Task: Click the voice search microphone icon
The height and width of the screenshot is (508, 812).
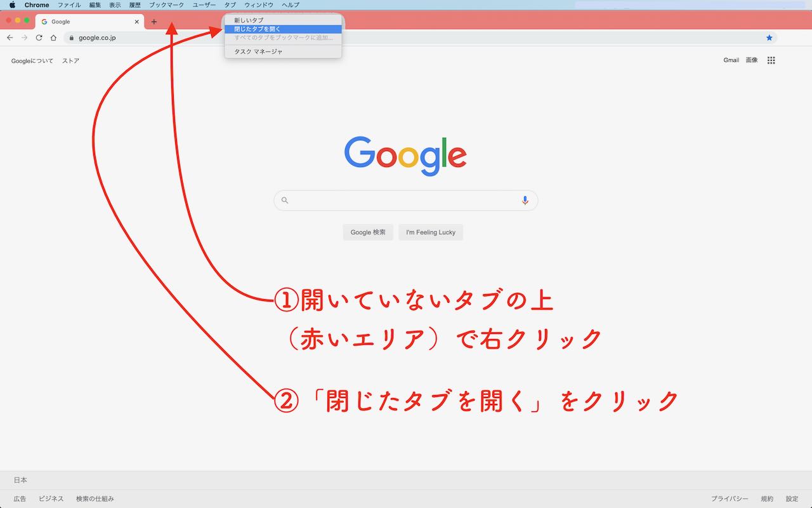Action: [x=525, y=200]
